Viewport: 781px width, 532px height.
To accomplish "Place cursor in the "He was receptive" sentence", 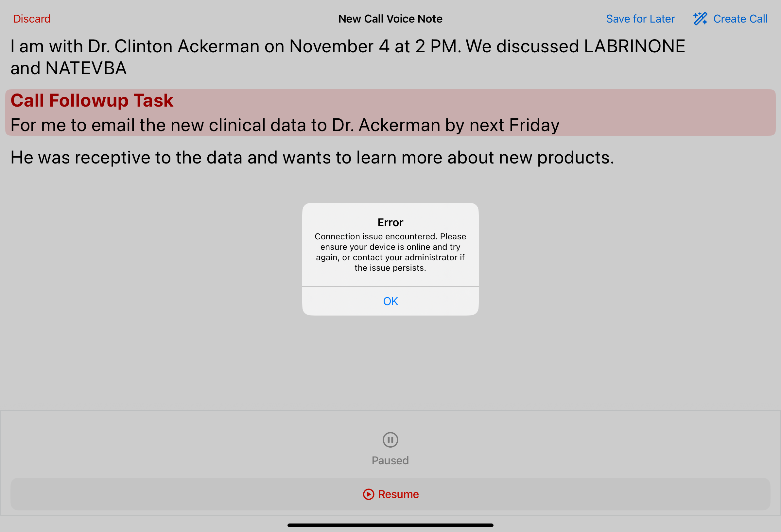I will [x=312, y=157].
